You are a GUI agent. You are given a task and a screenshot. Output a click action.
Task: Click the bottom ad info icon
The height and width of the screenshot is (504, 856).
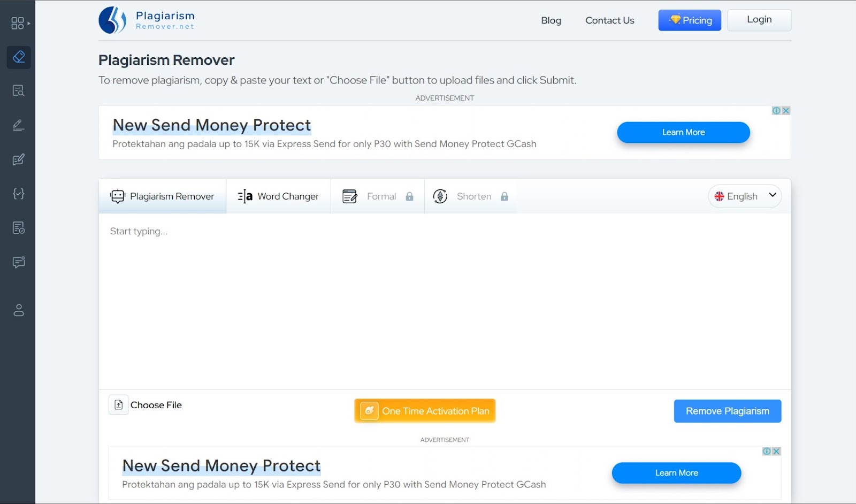click(766, 451)
